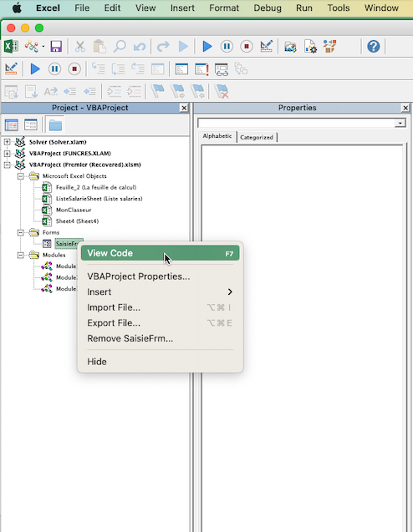Clear all bookmarks flag with red X
413x532 pixels.
pyautogui.click(x=222, y=91)
